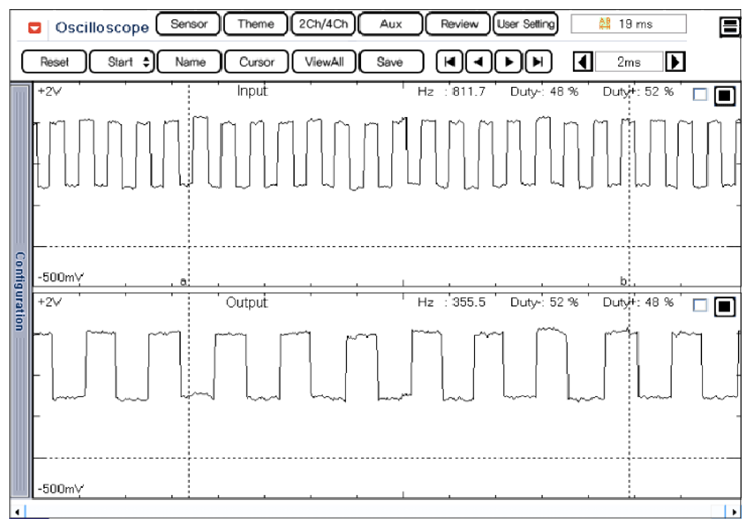The image size is (751, 528).
Task: Click the Reset button
Action: (x=54, y=62)
